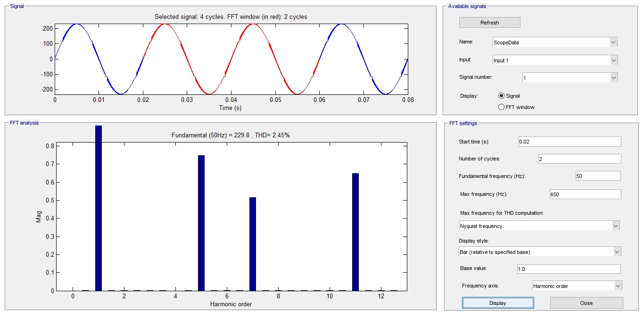Open the Name dropdown showing ScopeData

[554, 42]
